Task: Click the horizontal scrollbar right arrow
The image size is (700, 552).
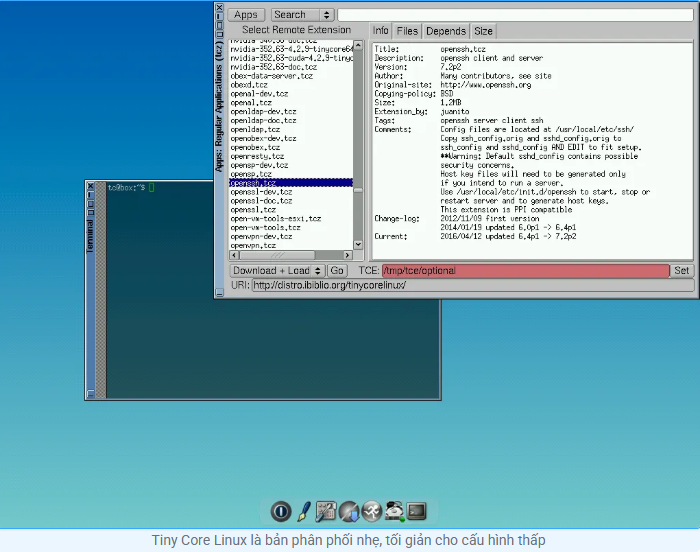Action: pos(348,255)
